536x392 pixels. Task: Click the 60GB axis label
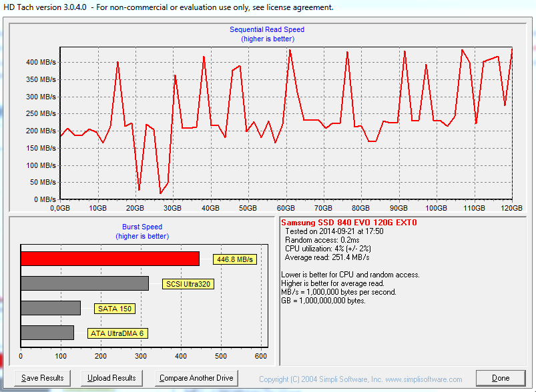(x=286, y=208)
